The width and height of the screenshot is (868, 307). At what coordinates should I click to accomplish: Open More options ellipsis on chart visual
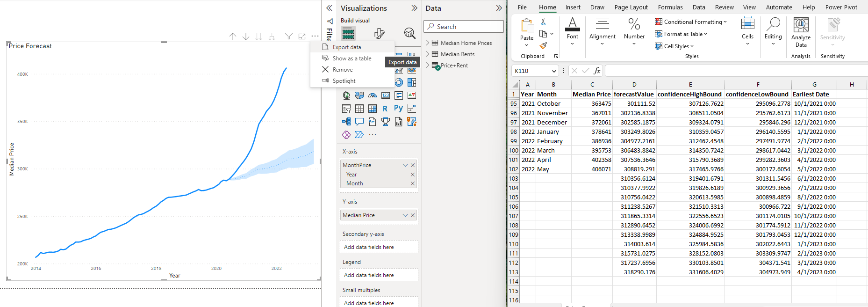(x=315, y=37)
